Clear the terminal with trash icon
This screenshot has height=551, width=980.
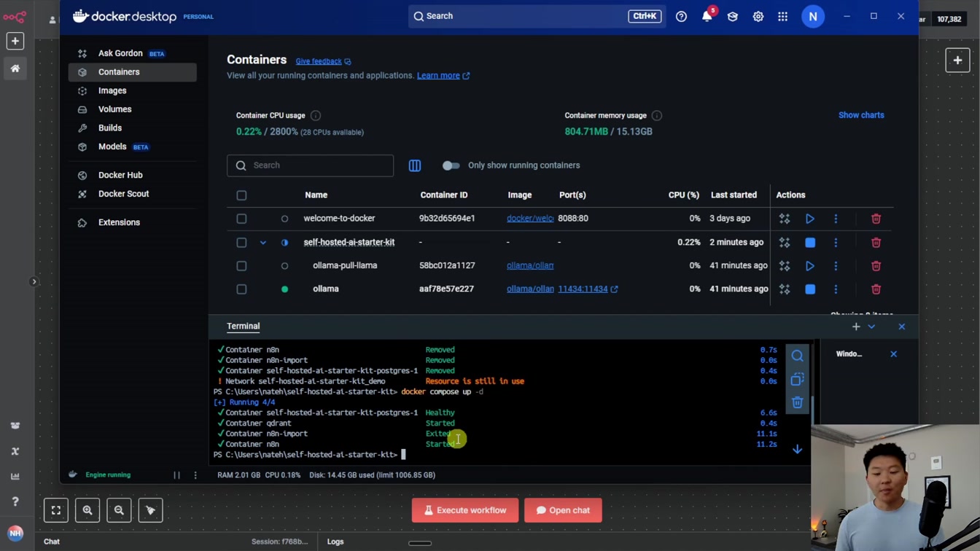pos(798,402)
